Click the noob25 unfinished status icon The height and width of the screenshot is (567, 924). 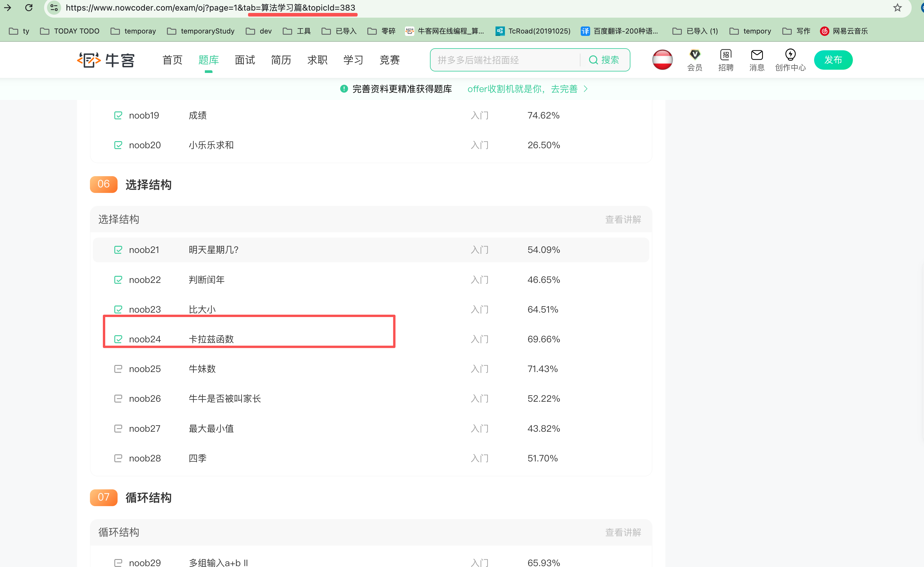click(x=118, y=369)
